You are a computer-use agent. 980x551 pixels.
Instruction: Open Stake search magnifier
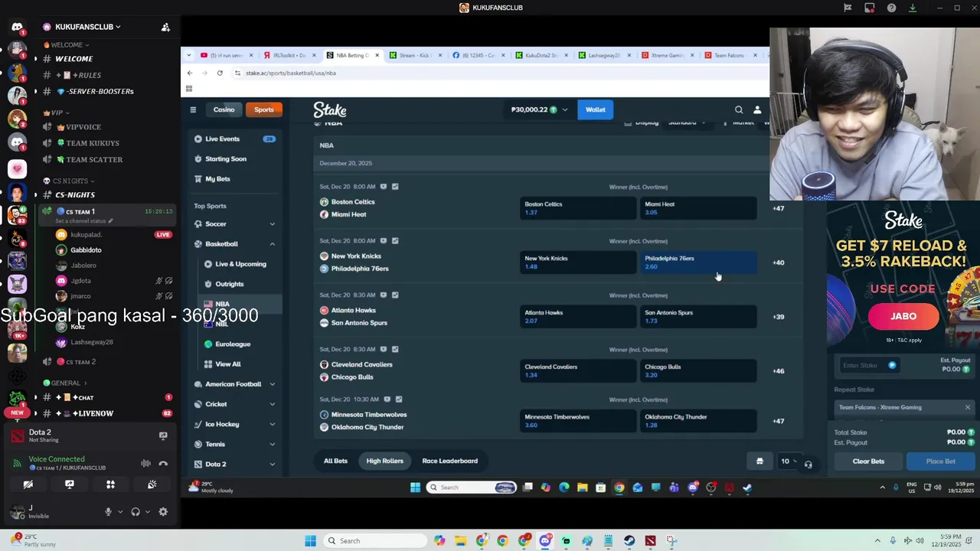739,109
